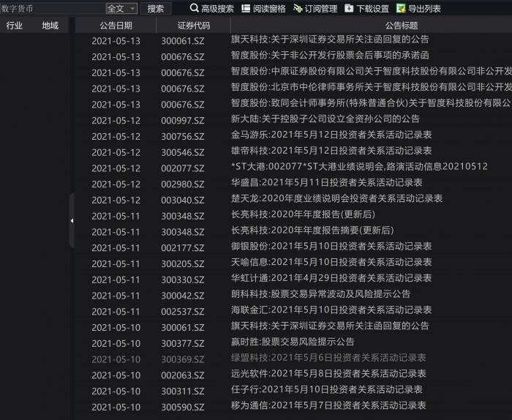Open 智度股份 北京市中伦律师事务所 announcement

click(372, 87)
